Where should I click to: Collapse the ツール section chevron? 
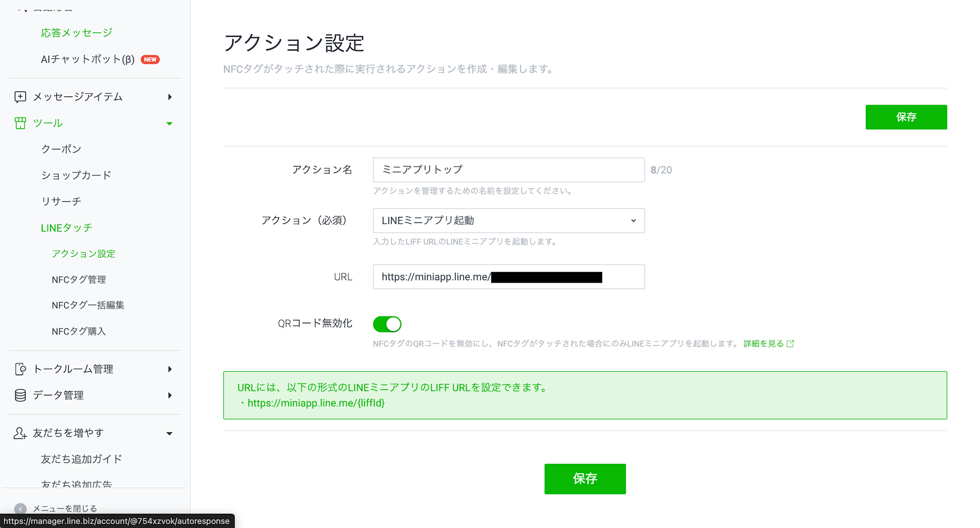tap(170, 123)
